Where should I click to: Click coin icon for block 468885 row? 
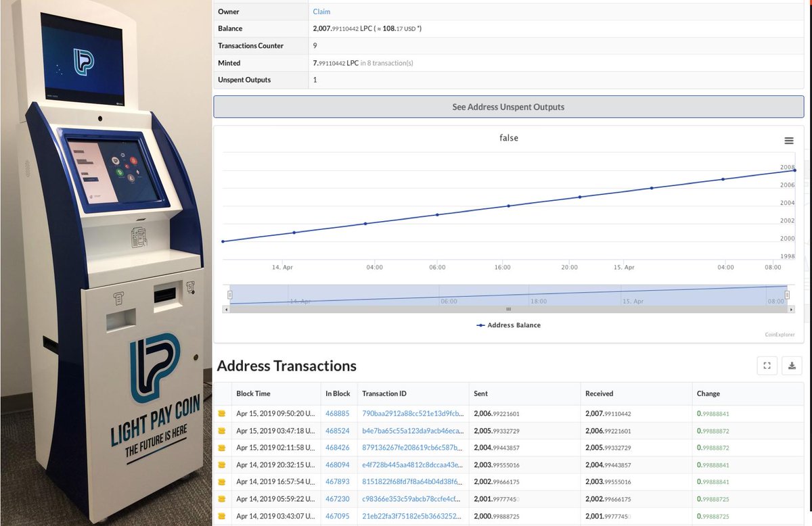tap(221, 413)
